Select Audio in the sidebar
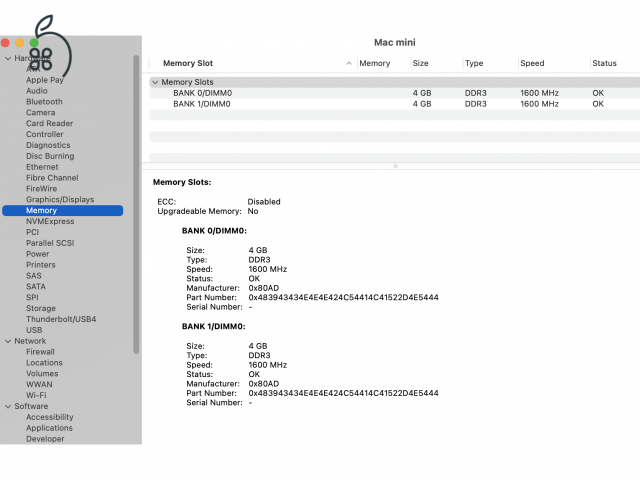 tap(37, 91)
